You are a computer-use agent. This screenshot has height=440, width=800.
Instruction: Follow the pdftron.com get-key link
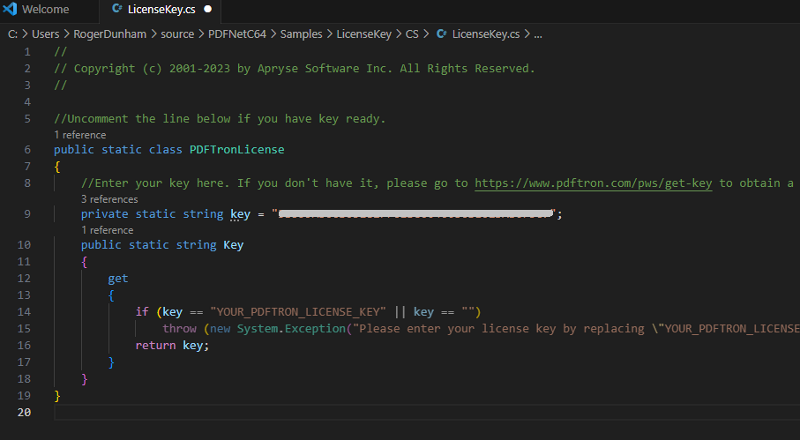click(593, 183)
